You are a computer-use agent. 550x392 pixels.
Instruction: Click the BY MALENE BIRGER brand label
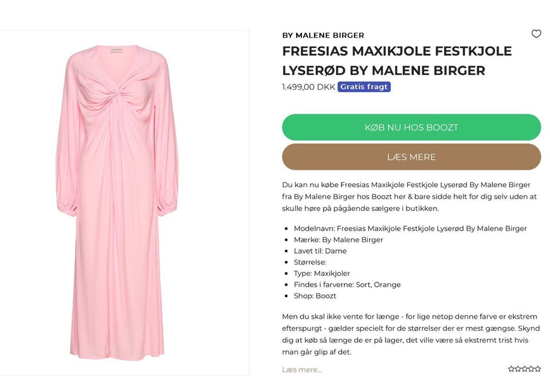click(323, 35)
